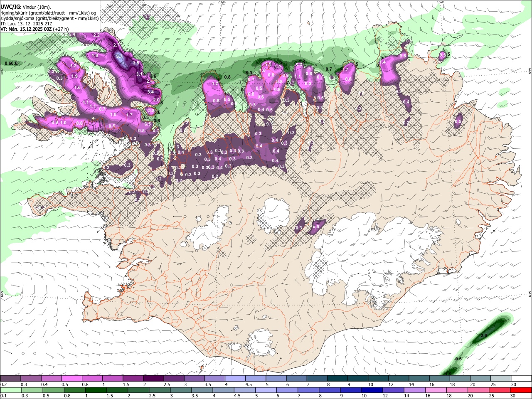Click the '2.2' snowfall value under the header box
This screenshot has height=399, width=532.
tap(96, 35)
